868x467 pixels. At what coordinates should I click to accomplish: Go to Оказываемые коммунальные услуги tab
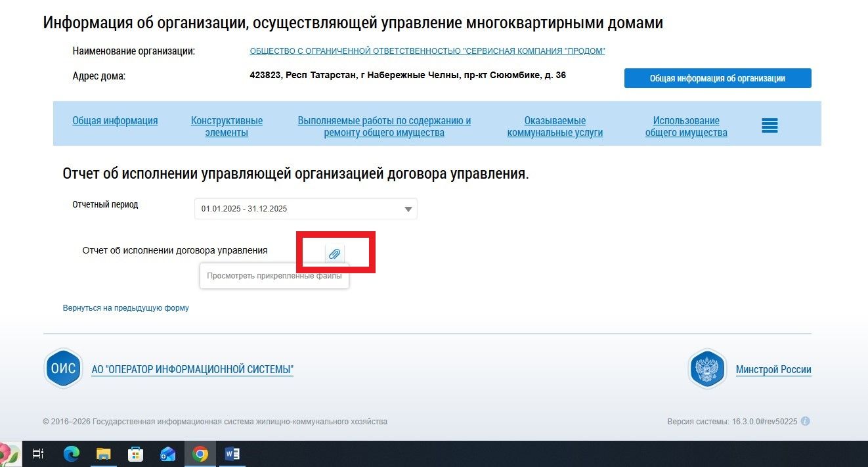click(x=555, y=127)
